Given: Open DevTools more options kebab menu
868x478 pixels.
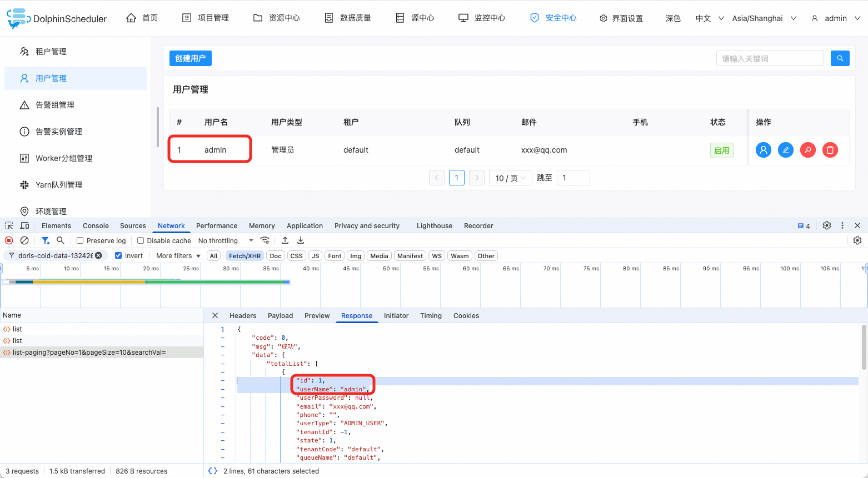Looking at the screenshot, I should (x=842, y=225).
